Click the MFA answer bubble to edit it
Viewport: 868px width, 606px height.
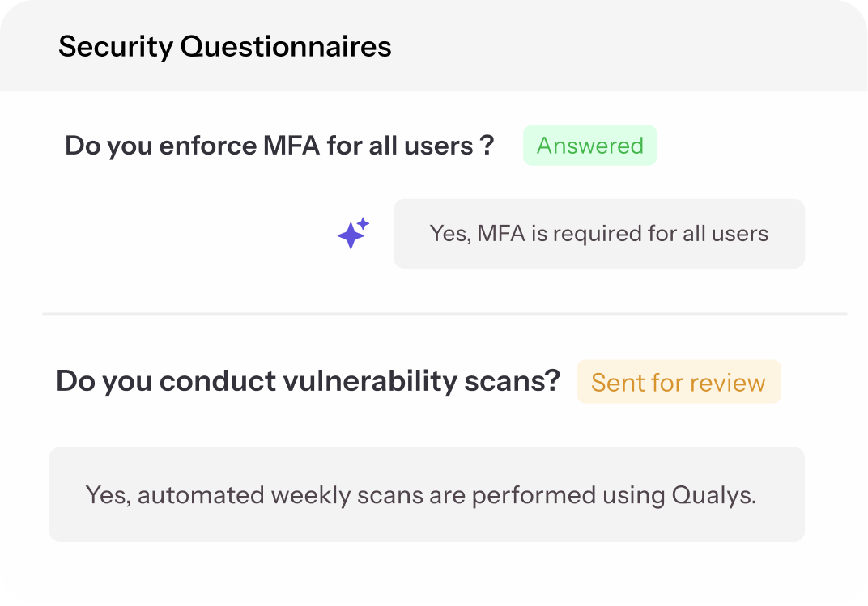pos(598,233)
